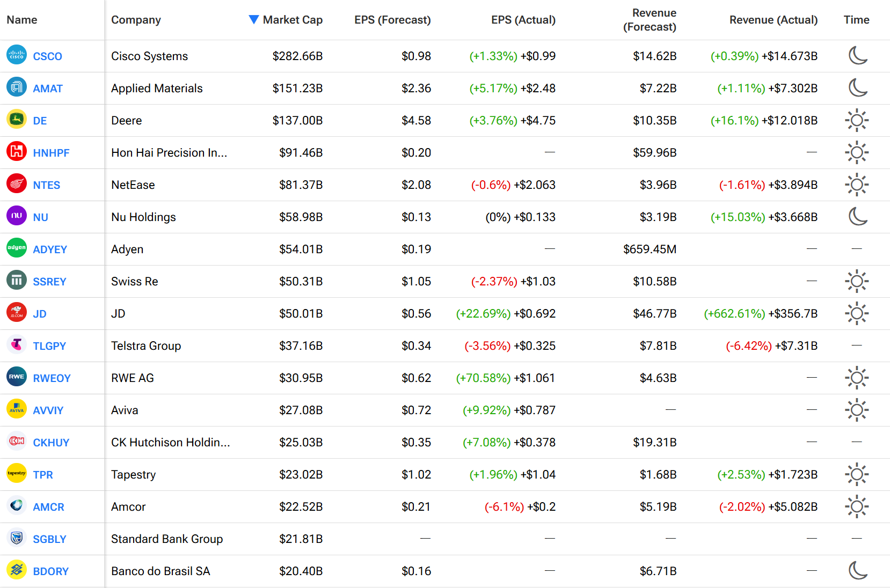Click the Hon Hai logo icon
The image size is (890, 588).
point(17,151)
